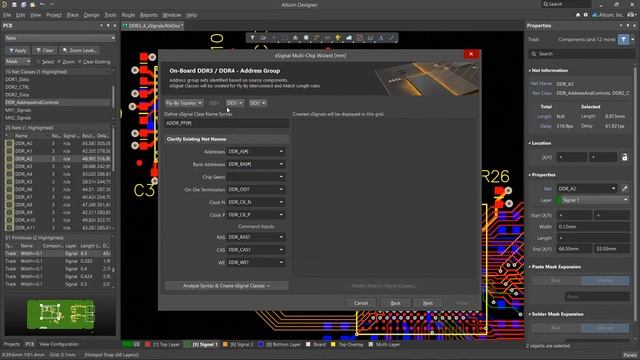Screen dimensions: 640x360
Task: Click the selection rectangle tool in Active Bar
Action: (284, 38)
